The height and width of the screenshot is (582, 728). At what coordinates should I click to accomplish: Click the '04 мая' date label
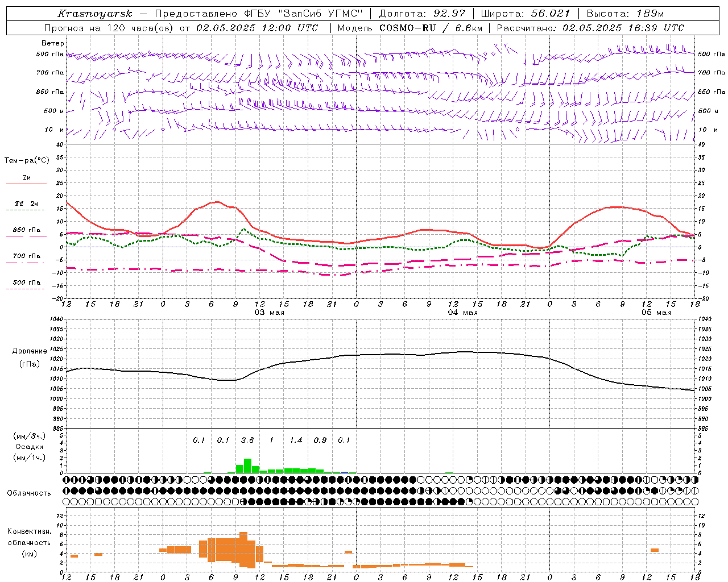[463, 313]
